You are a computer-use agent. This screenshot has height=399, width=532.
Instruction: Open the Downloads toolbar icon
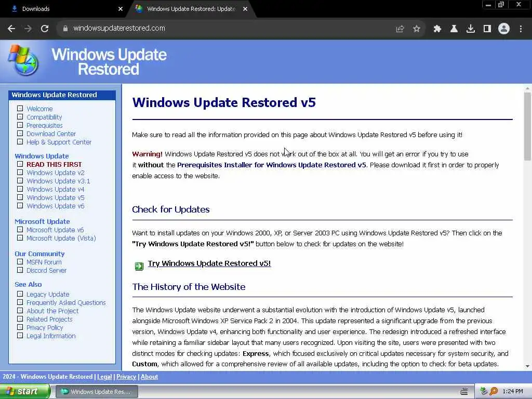pyautogui.click(x=471, y=29)
